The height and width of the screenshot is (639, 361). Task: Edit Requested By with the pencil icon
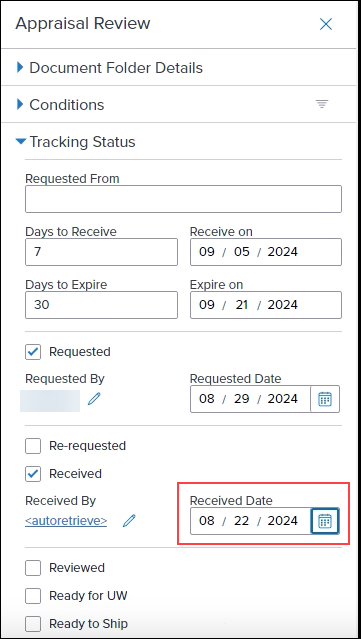(x=94, y=399)
